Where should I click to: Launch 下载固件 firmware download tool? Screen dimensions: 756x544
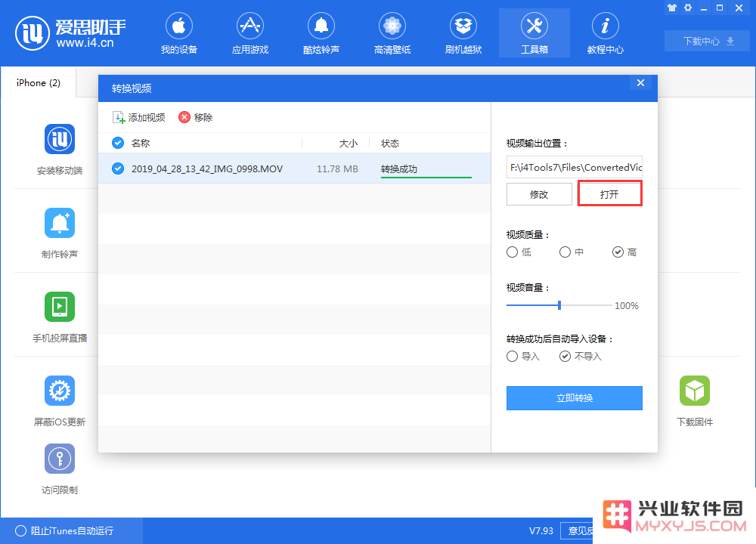pyautogui.click(x=694, y=401)
